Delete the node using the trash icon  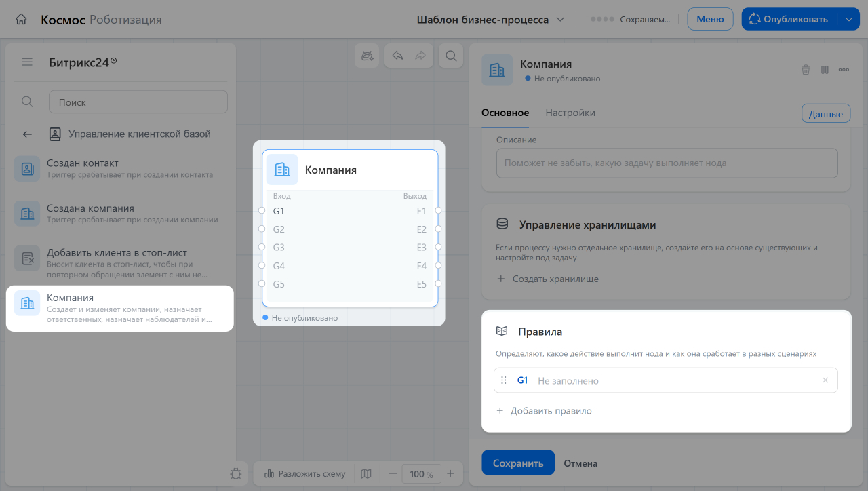pyautogui.click(x=806, y=69)
